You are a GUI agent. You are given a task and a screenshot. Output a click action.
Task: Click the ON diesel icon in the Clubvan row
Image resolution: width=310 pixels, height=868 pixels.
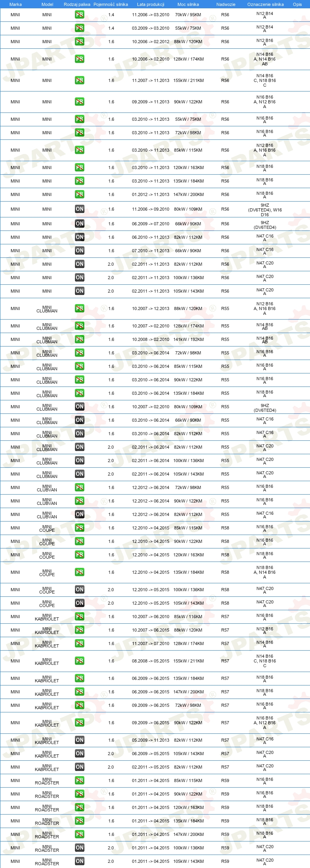[x=80, y=514]
